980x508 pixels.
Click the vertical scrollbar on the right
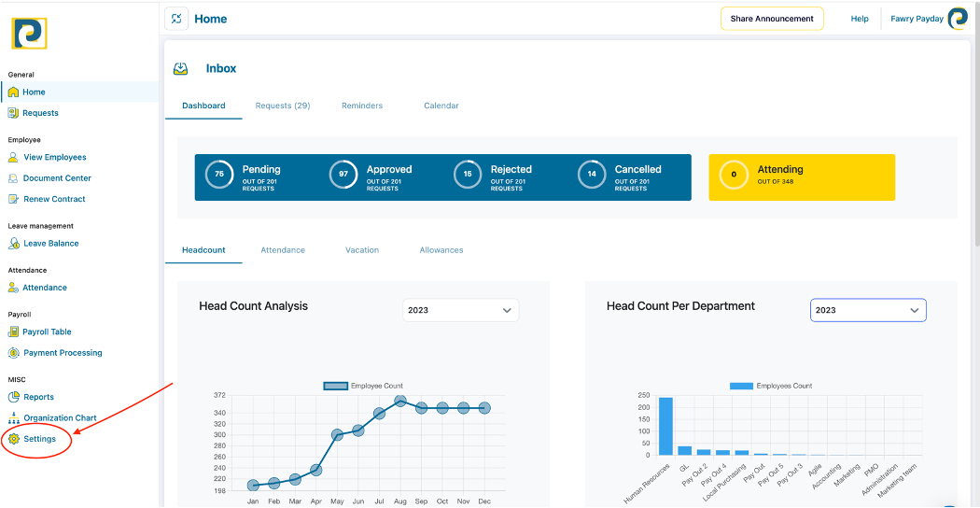976,140
